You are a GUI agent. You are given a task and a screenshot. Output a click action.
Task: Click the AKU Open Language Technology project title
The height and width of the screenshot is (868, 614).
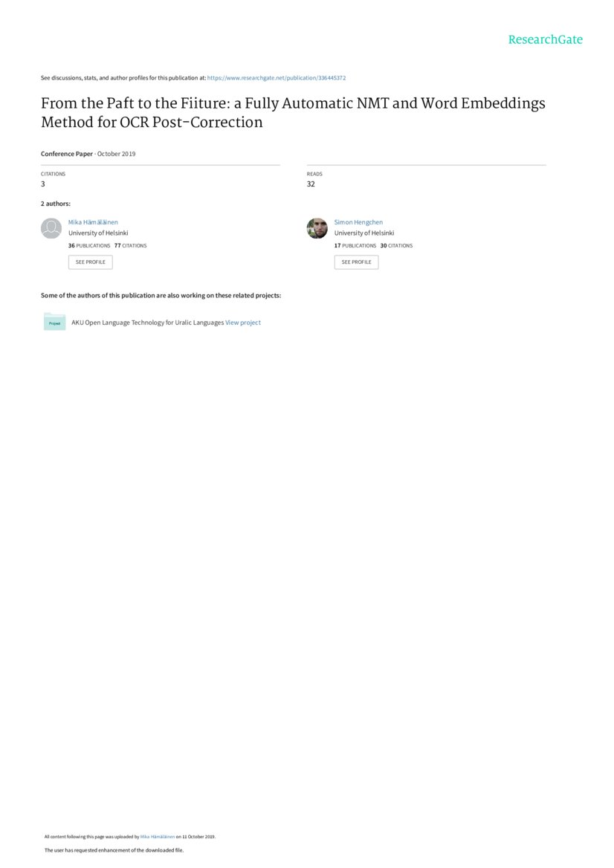click(147, 323)
